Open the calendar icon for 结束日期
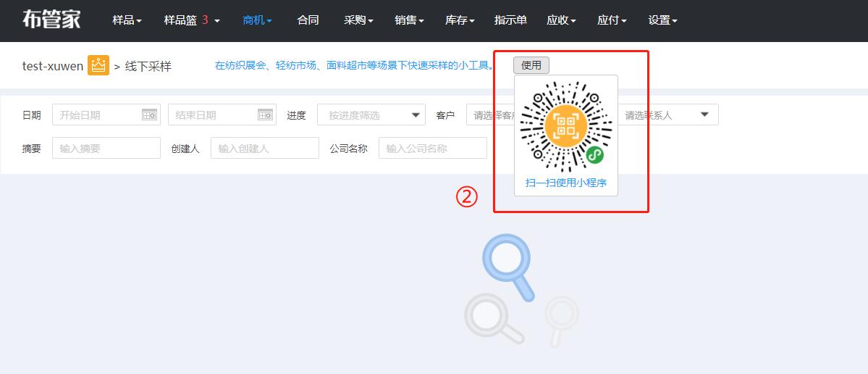The image size is (868, 374). coord(265,115)
